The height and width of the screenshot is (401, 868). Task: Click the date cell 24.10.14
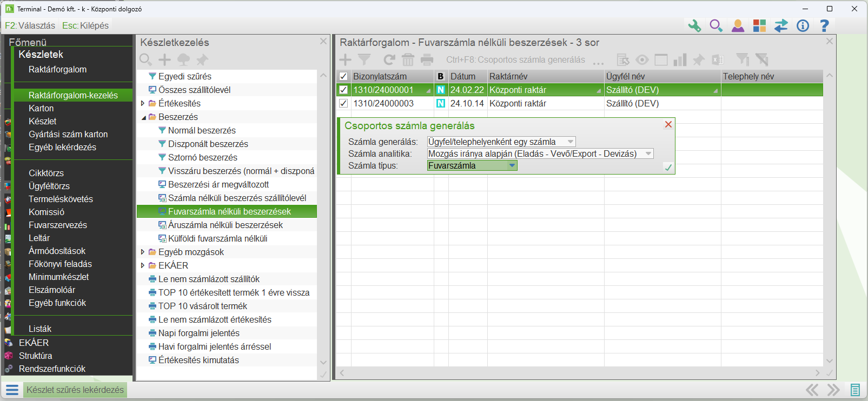point(467,103)
